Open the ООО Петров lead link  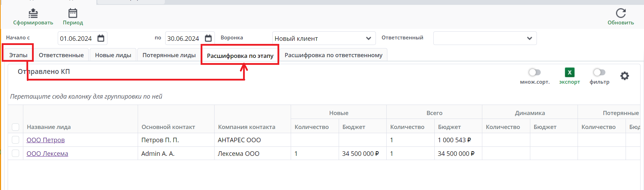pos(46,140)
